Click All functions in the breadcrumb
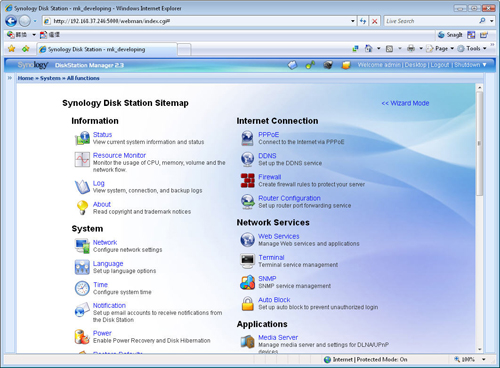 click(83, 78)
